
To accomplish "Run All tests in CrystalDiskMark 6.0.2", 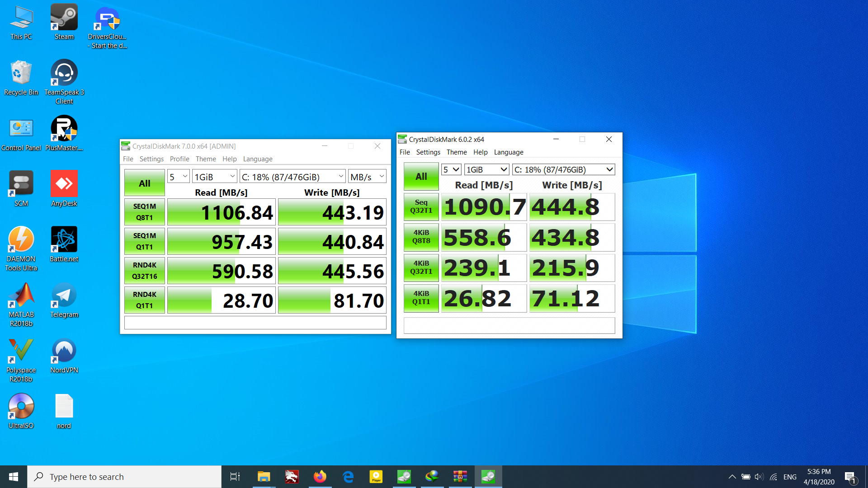I will tap(421, 176).
